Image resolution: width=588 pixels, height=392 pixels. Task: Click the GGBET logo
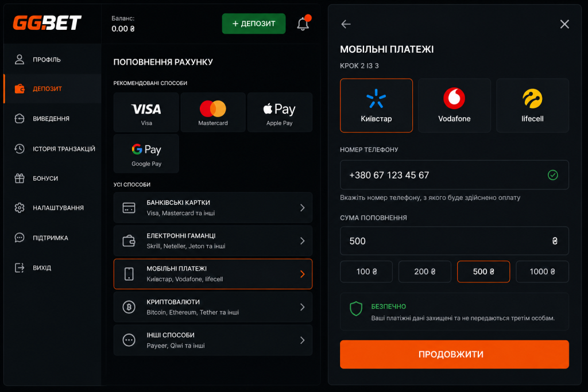click(x=47, y=23)
